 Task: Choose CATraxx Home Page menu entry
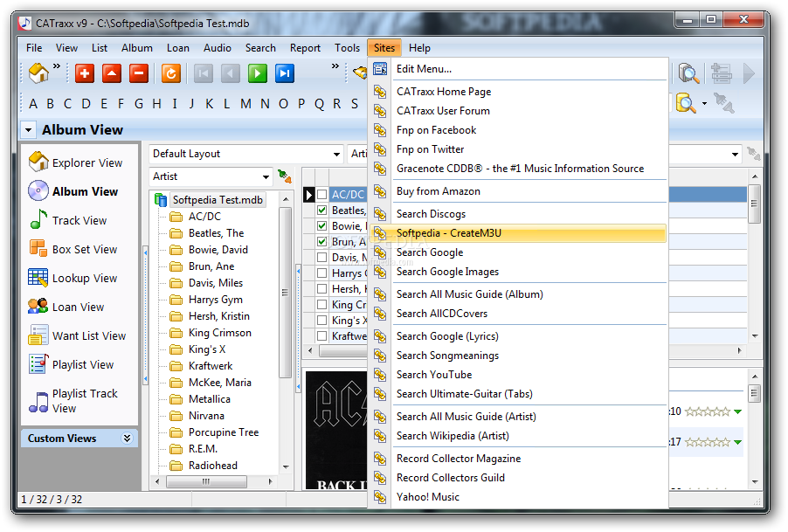(518, 92)
